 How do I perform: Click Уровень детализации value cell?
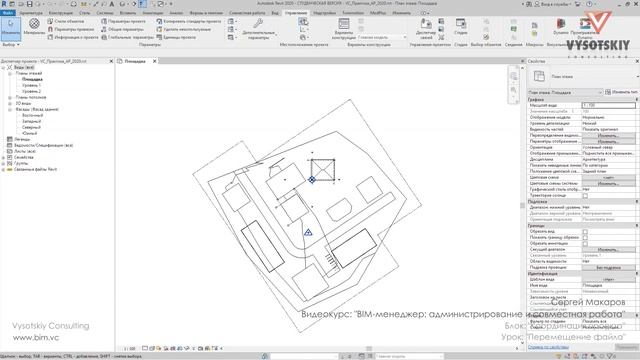click(608, 123)
